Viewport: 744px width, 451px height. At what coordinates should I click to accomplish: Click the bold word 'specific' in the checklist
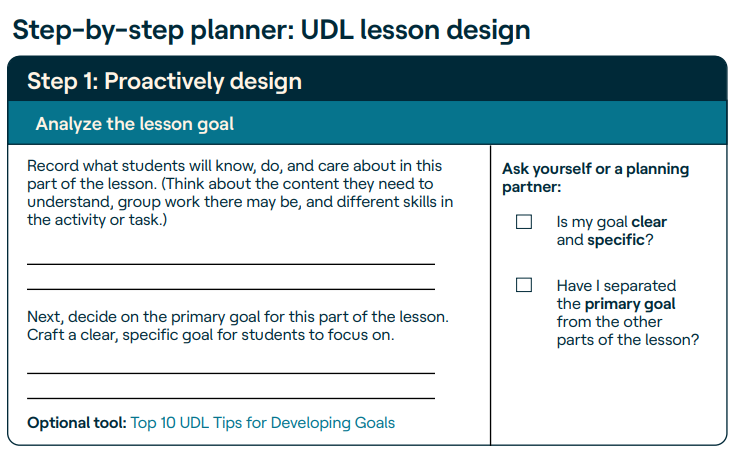[615, 240]
